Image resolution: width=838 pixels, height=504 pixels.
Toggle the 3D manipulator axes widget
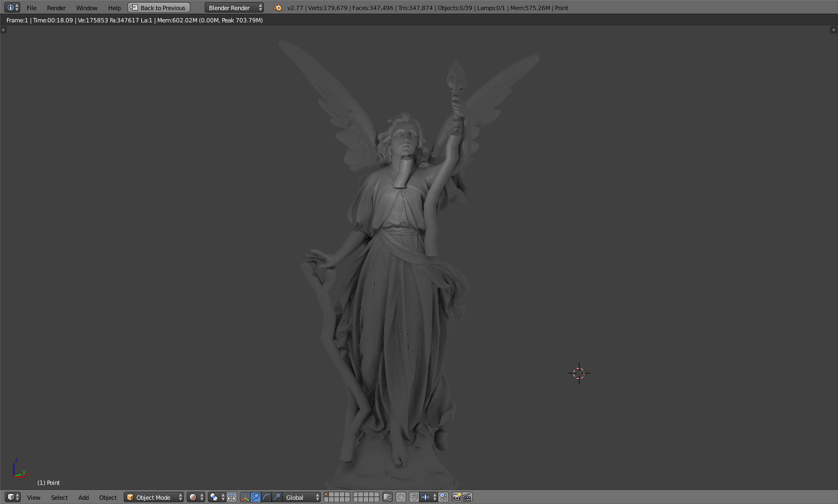point(245,497)
